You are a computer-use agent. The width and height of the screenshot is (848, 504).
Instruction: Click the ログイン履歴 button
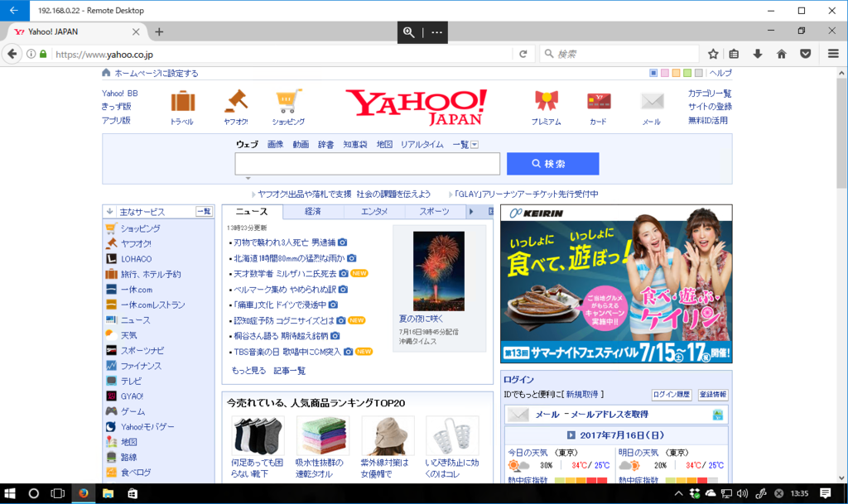pyautogui.click(x=671, y=395)
